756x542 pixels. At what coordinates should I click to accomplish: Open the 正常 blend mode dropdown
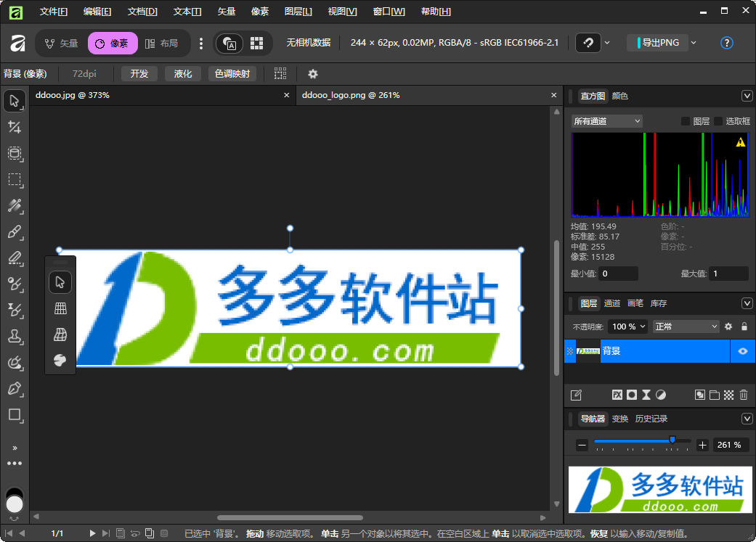click(686, 327)
